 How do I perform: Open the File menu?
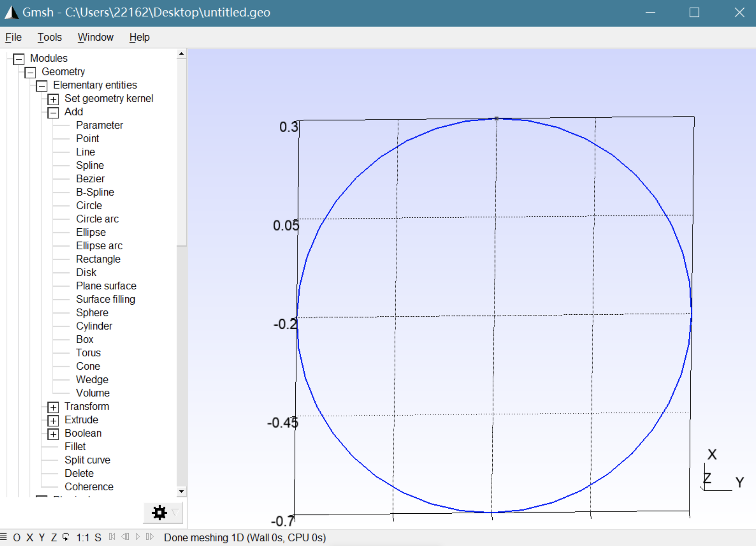pyautogui.click(x=13, y=37)
